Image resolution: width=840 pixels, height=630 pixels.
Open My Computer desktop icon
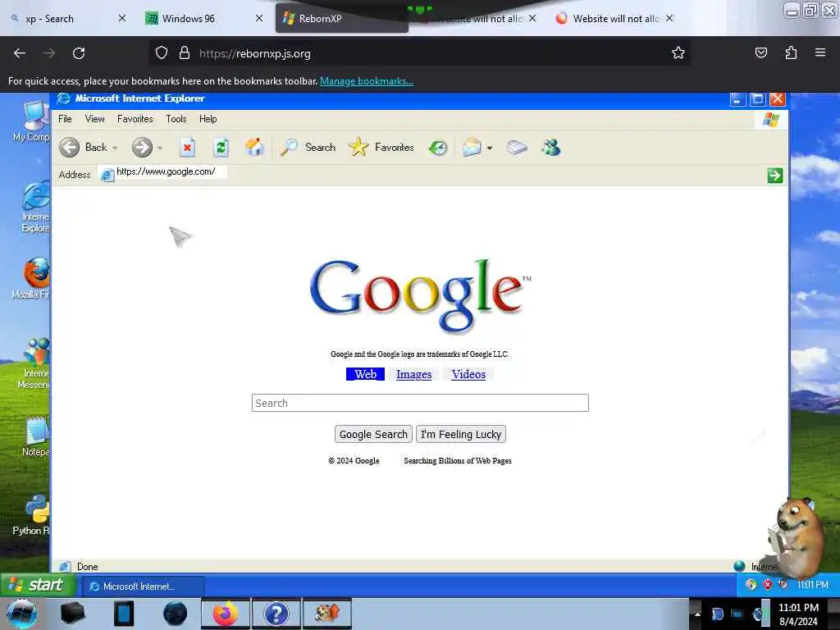[34, 121]
